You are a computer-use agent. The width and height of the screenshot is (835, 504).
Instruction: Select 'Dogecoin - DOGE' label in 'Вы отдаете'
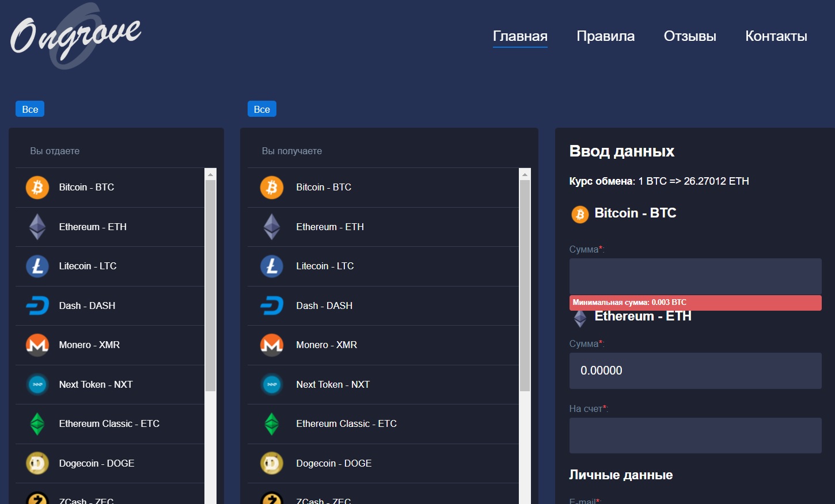pos(97,463)
